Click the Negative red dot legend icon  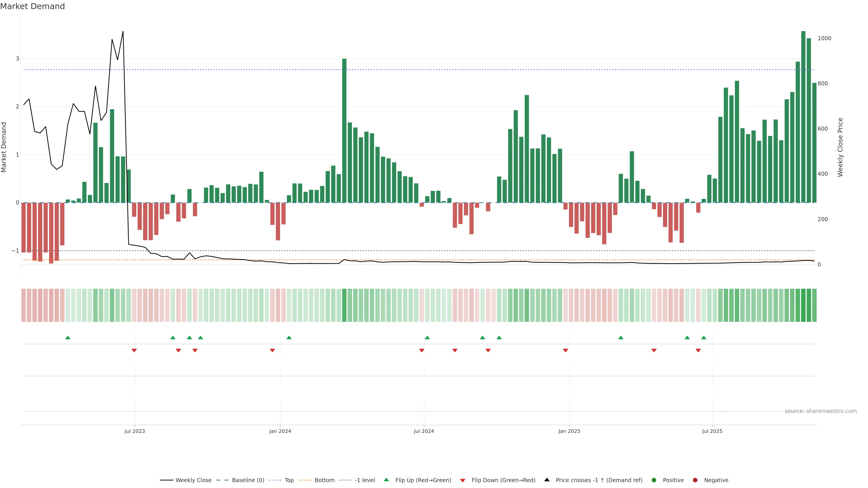click(x=695, y=480)
